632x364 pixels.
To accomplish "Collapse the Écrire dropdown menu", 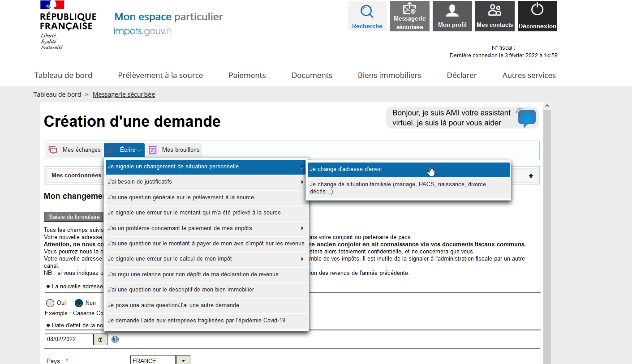I will [125, 150].
